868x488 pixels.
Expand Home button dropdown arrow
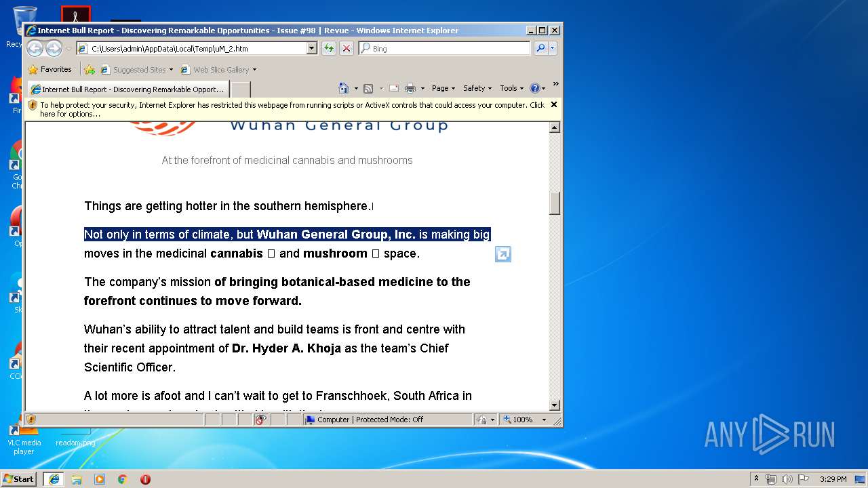pyautogui.click(x=356, y=88)
